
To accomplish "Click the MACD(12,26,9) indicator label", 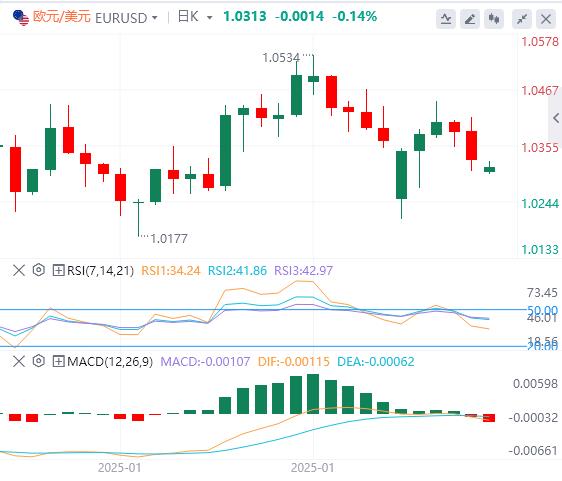I will [110, 362].
